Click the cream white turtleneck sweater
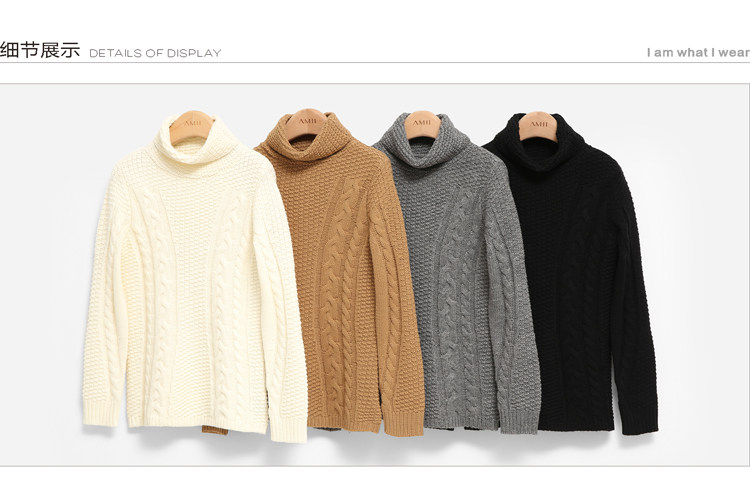Viewport: 750px width, 478px height. click(194, 278)
